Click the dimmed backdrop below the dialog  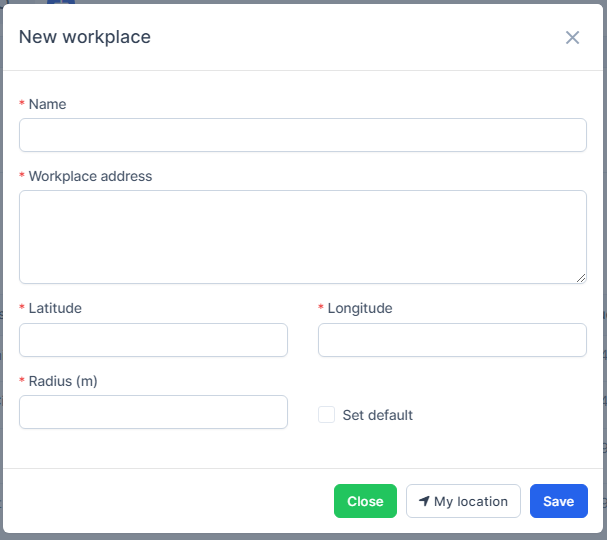point(300,535)
